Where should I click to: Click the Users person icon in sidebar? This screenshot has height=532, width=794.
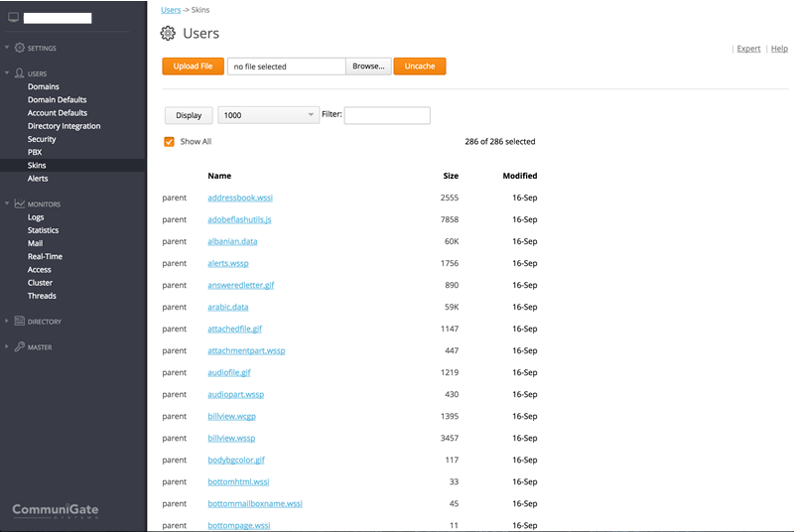[20, 73]
